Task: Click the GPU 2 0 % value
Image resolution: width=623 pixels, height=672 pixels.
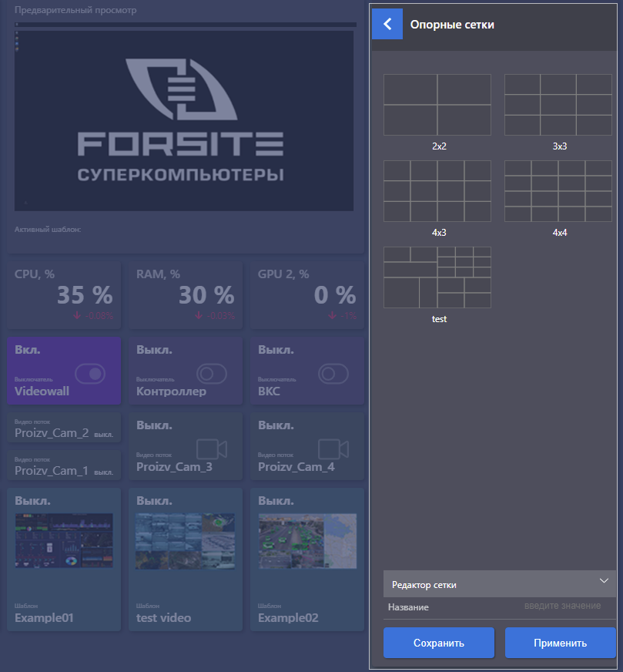Action: click(x=335, y=295)
